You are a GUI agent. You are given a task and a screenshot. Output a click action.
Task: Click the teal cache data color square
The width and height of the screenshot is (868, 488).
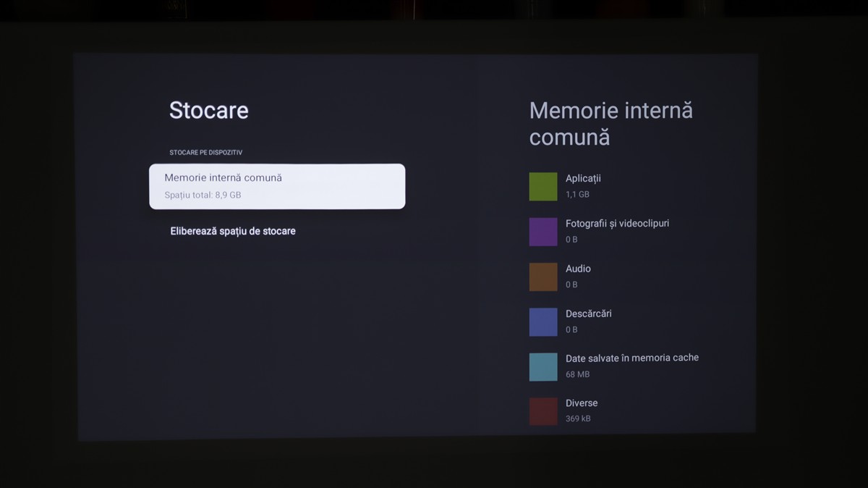coord(543,366)
